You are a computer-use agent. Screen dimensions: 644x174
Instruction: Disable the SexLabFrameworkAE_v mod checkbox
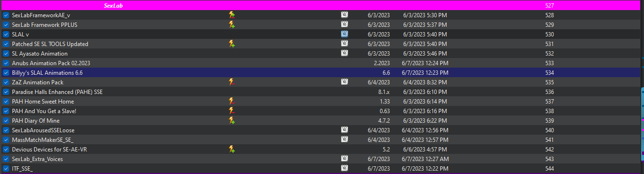[6, 15]
